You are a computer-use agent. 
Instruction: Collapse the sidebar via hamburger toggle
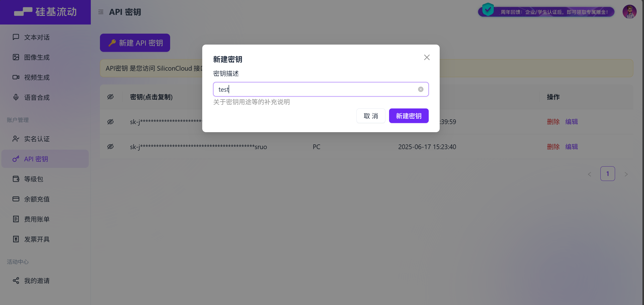(101, 12)
